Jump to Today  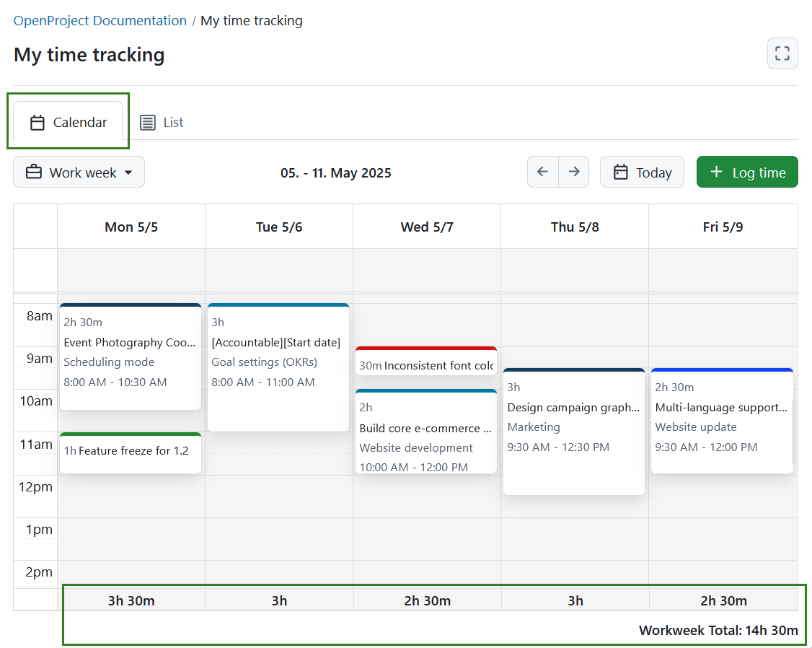[642, 172]
